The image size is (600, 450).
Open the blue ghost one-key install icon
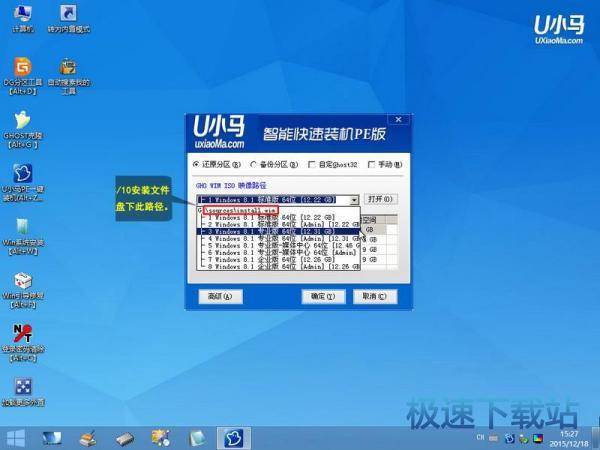point(23,183)
